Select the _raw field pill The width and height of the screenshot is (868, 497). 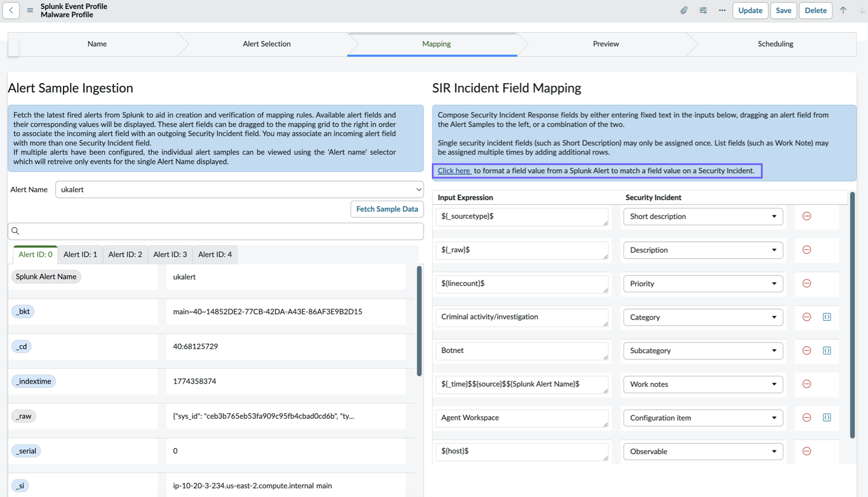[x=24, y=416]
